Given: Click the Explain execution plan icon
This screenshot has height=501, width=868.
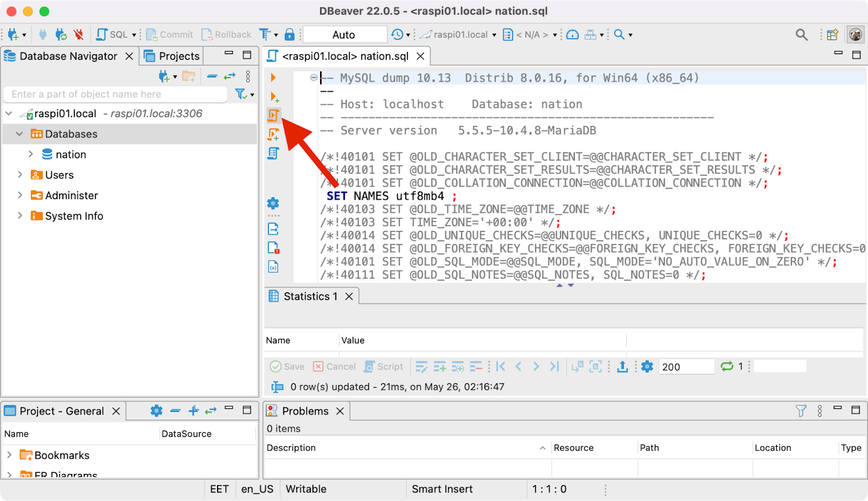Looking at the screenshot, I should pyautogui.click(x=273, y=153).
